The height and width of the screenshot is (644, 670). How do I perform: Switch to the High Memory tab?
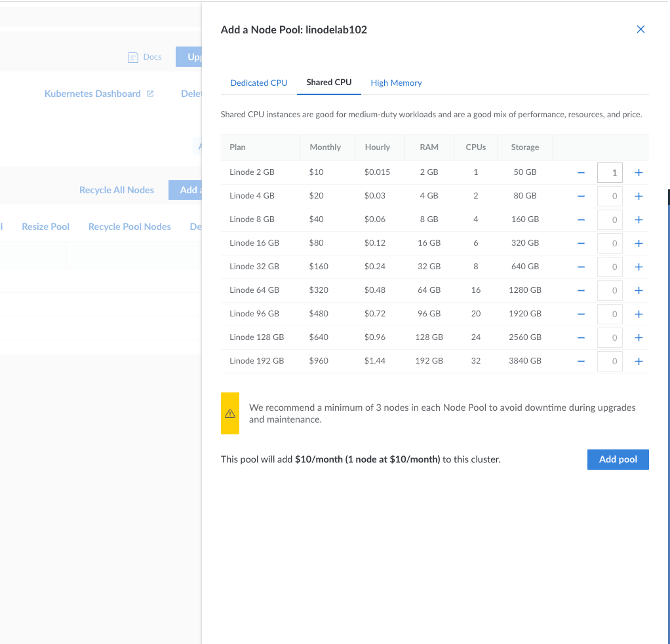click(396, 83)
